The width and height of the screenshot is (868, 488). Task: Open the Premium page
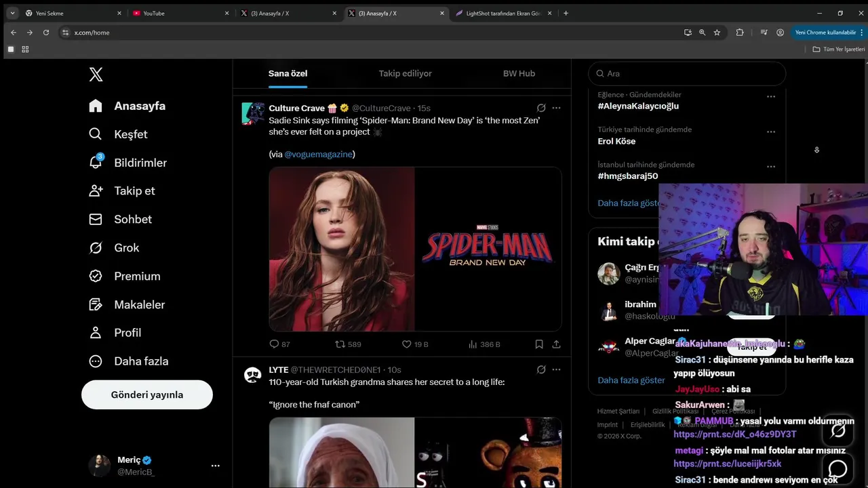[x=125, y=277]
